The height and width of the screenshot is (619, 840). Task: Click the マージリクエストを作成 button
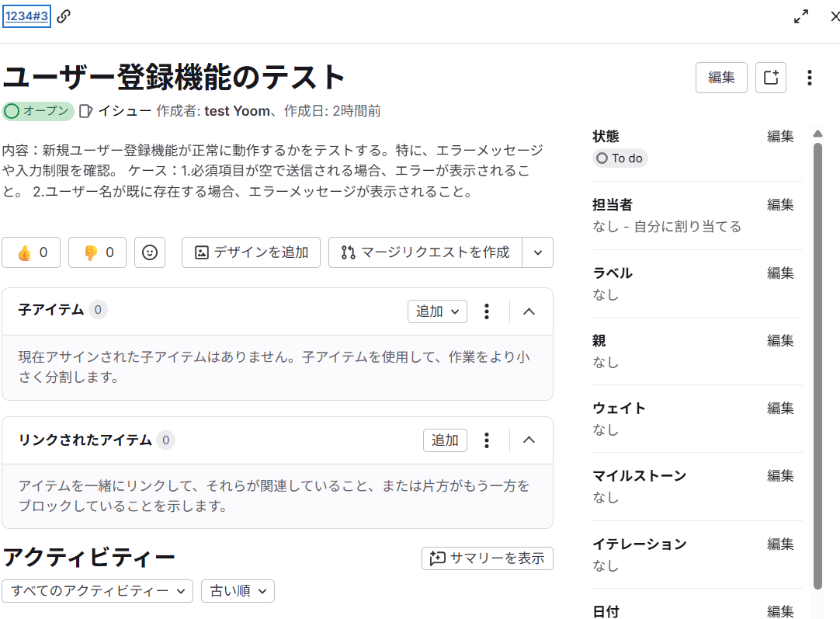tap(425, 252)
